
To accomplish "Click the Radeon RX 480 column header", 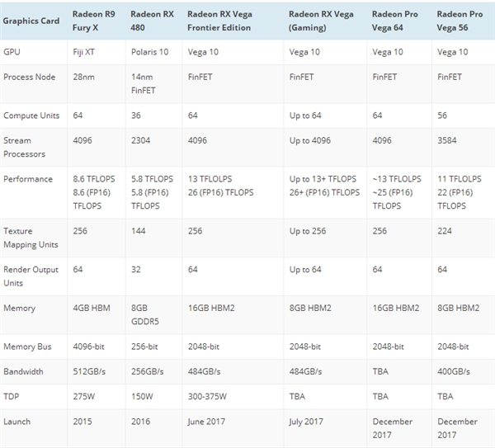I will [152, 21].
